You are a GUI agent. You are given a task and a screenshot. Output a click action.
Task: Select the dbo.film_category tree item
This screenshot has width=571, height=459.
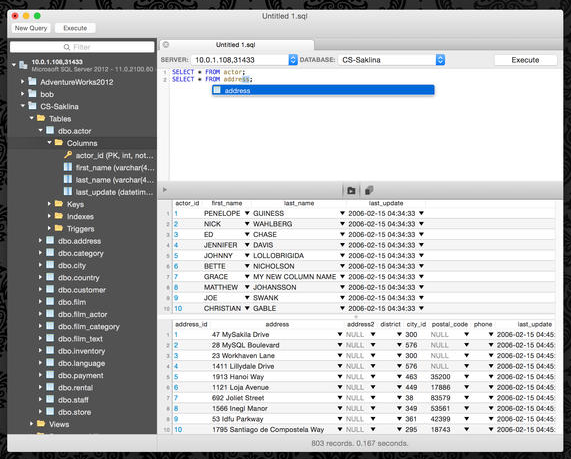point(88,327)
